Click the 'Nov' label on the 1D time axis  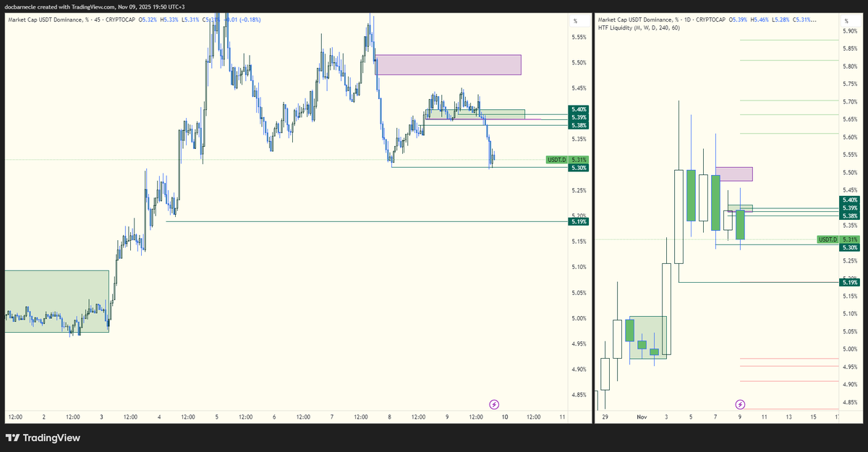tap(642, 417)
